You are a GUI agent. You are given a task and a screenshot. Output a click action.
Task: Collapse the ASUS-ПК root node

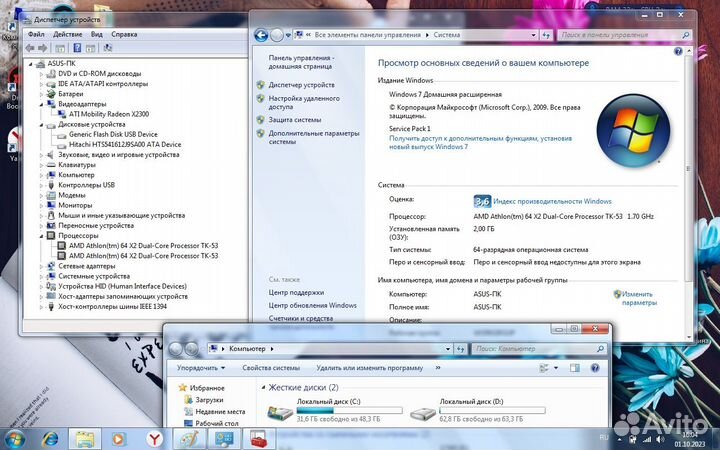[31, 64]
